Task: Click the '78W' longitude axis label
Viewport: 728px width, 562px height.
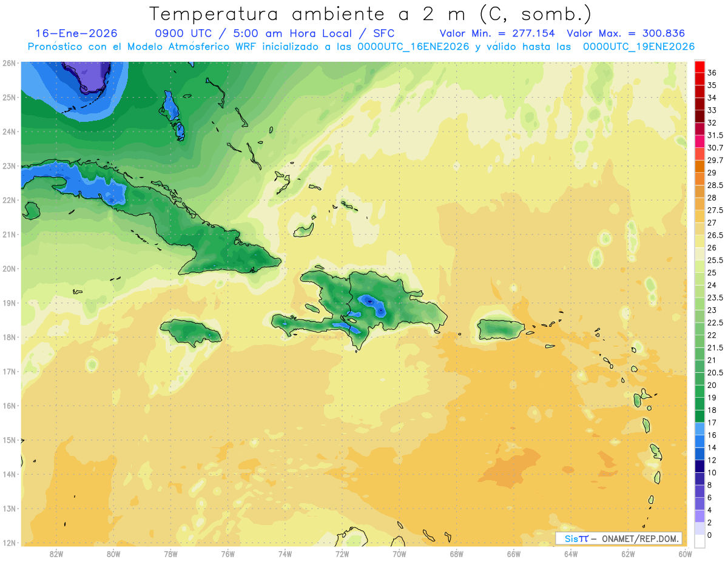Action: pyautogui.click(x=170, y=553)
